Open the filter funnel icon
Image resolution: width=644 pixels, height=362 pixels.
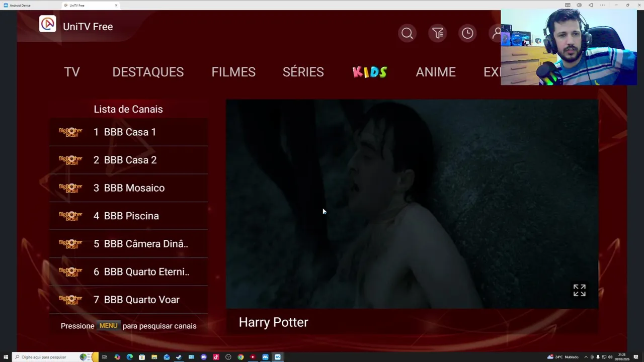438,33
